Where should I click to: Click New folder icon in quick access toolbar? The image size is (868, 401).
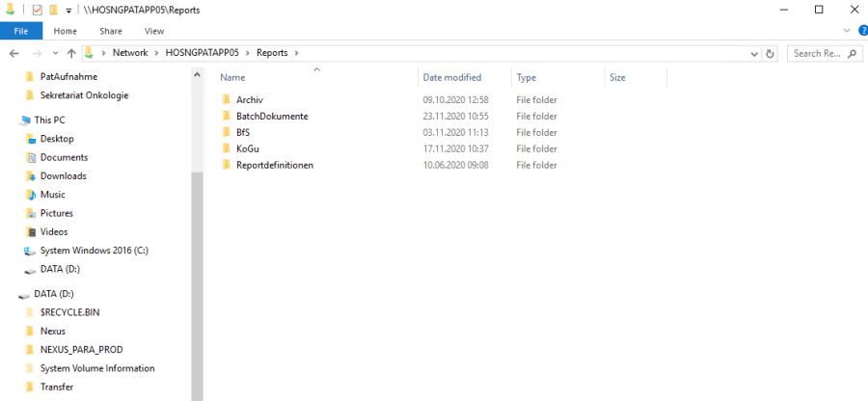[x=53, y=10]
